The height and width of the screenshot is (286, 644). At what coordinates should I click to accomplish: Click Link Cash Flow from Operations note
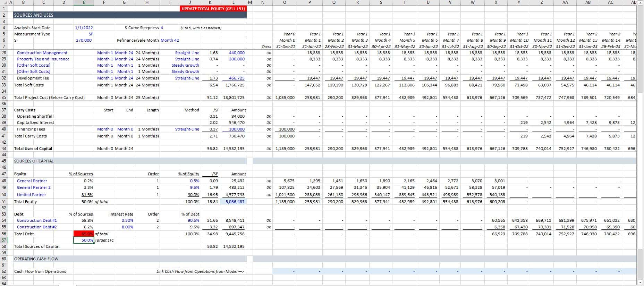click(200, 271)
